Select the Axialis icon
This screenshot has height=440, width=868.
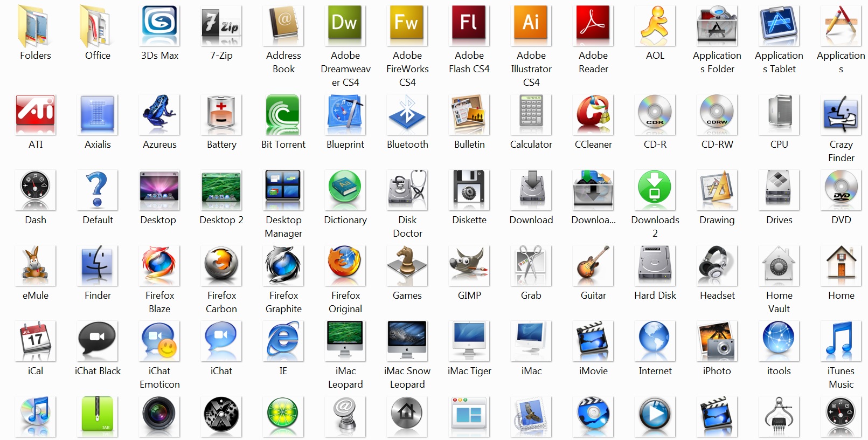(98, 114)
